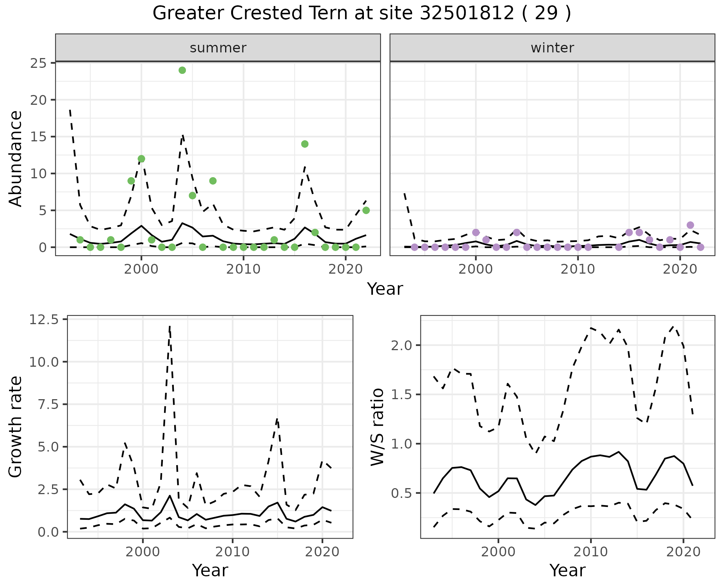Click the 25 tick label on Abundance axis
The height and width of the screenshot is (588, 724).
[x=38, y=63]
